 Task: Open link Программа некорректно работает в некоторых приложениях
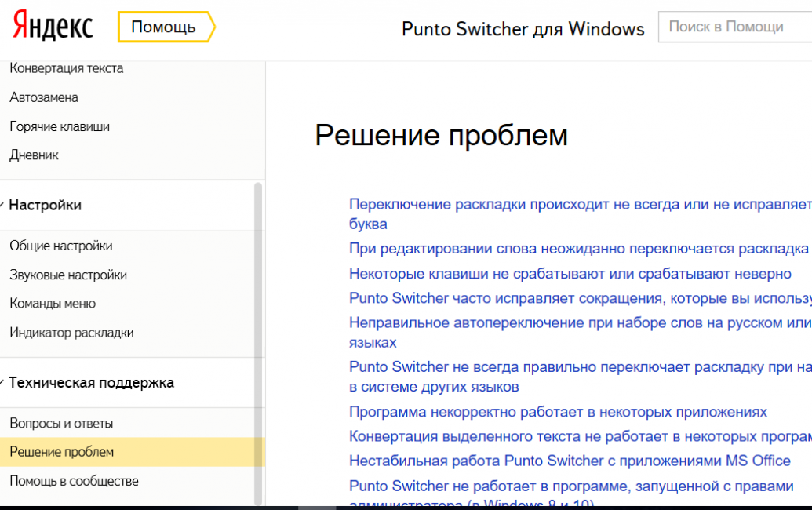(x=558, y=412)
